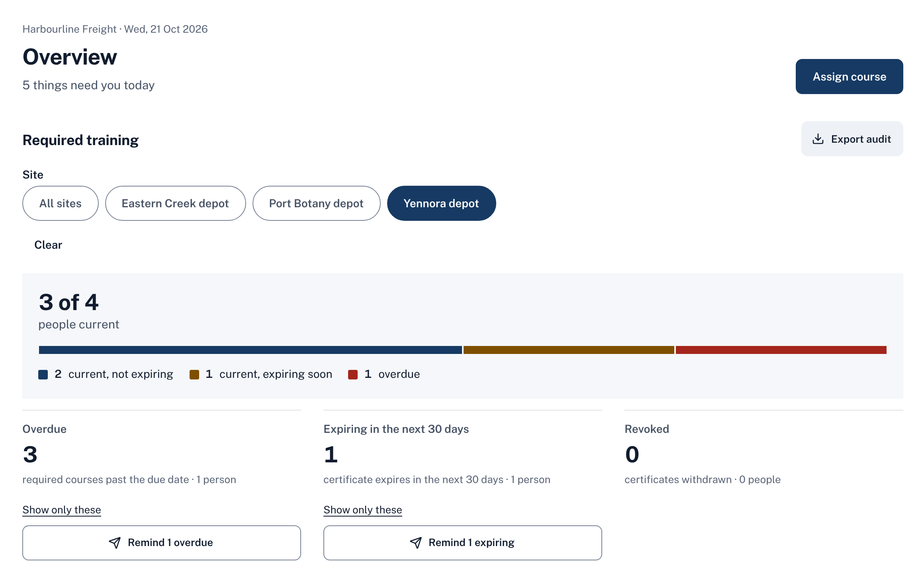Toggle the Yennora depot site filter
This screenshot has width=924, height=562.
coord(441,203)
